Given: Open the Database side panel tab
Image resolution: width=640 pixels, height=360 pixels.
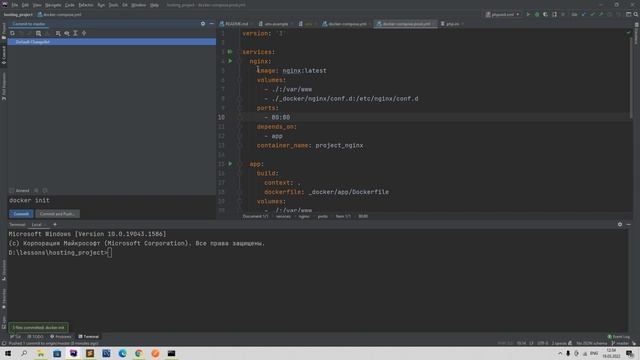Looking at the screenshot, I should 636,34.
